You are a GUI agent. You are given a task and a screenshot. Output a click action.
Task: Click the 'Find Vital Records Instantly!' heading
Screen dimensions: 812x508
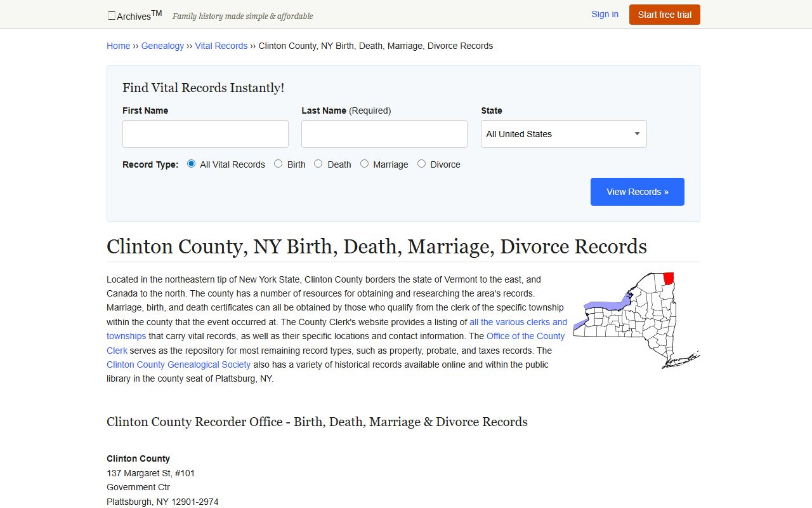(203, 88)
